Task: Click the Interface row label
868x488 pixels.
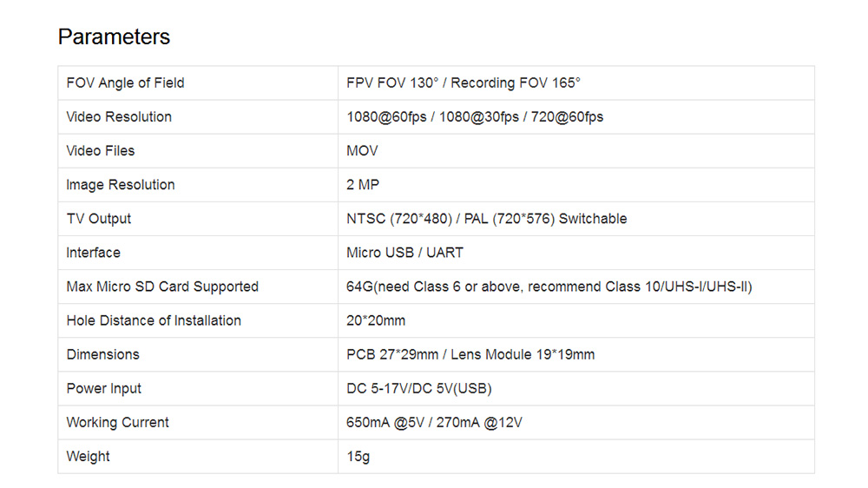Action: point(94,253)
